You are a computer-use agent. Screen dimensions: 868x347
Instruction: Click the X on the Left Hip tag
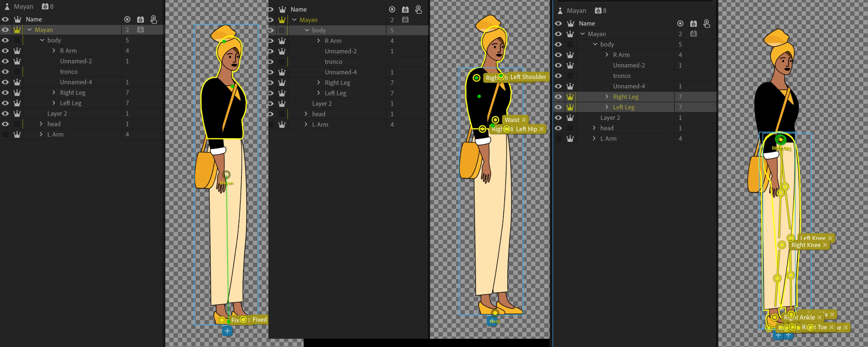coord(541,129)
